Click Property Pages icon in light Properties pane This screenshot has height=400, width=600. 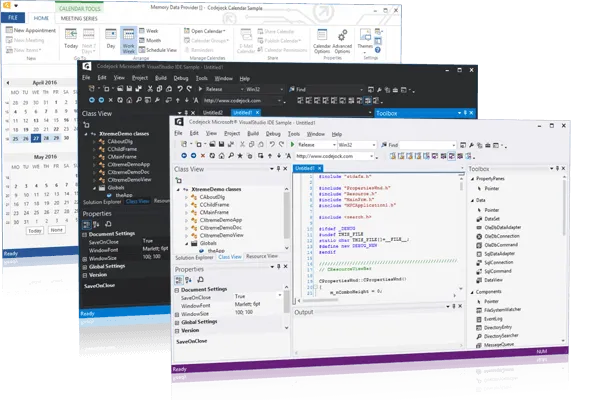(x=200, y=280)
